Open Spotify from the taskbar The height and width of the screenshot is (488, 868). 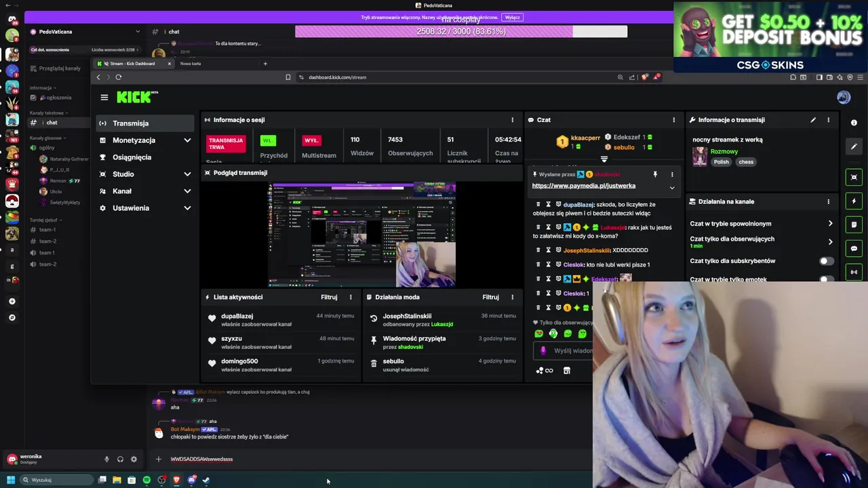[146, 480]
